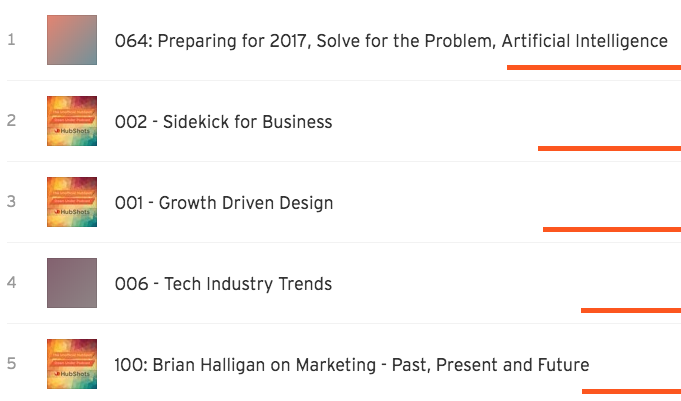Open the "006 - Tech Industry Trends" title

pos(223,284)
